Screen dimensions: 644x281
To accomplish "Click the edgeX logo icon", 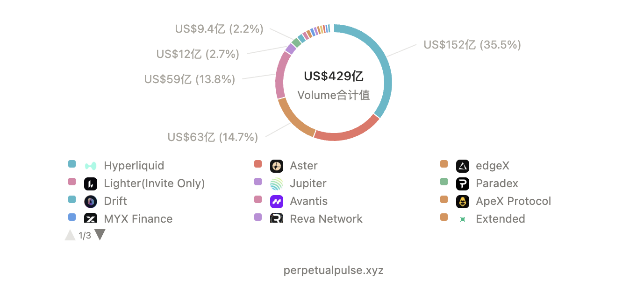I will pyautogui.click(x=463, y=166).
